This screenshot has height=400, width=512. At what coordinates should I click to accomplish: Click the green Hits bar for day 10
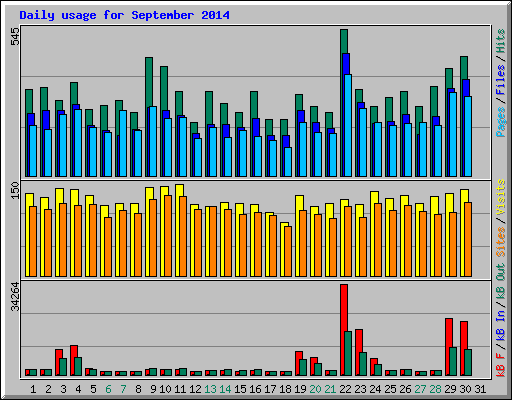[x=164, y=88]
